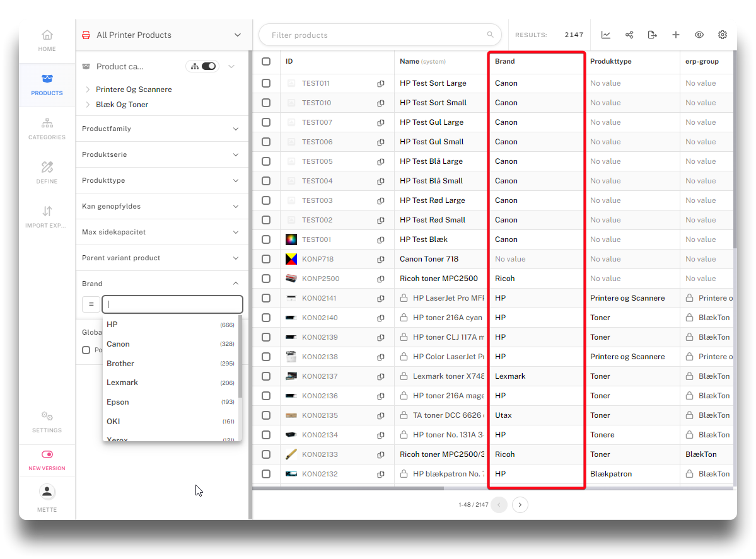Open thumbnail of KONP718 product
This screenshot has height=559, width=756.
click(x=291, y=259)
